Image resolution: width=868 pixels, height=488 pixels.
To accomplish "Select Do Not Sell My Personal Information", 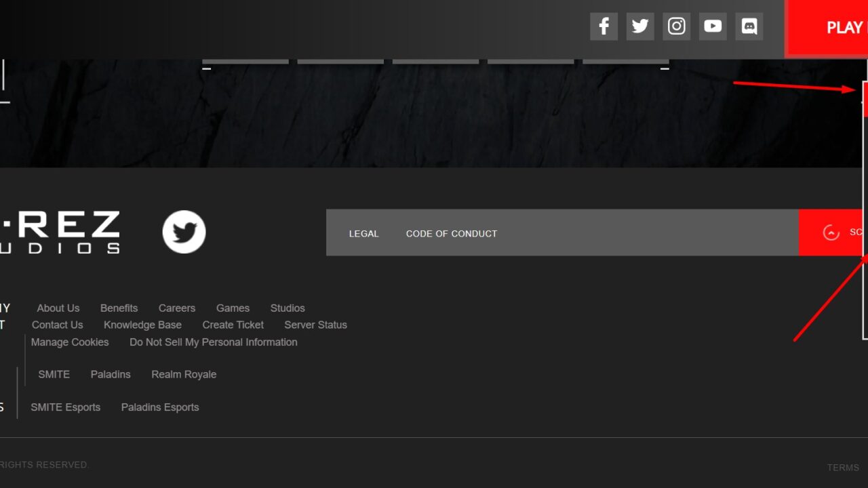I will point(213,342).
